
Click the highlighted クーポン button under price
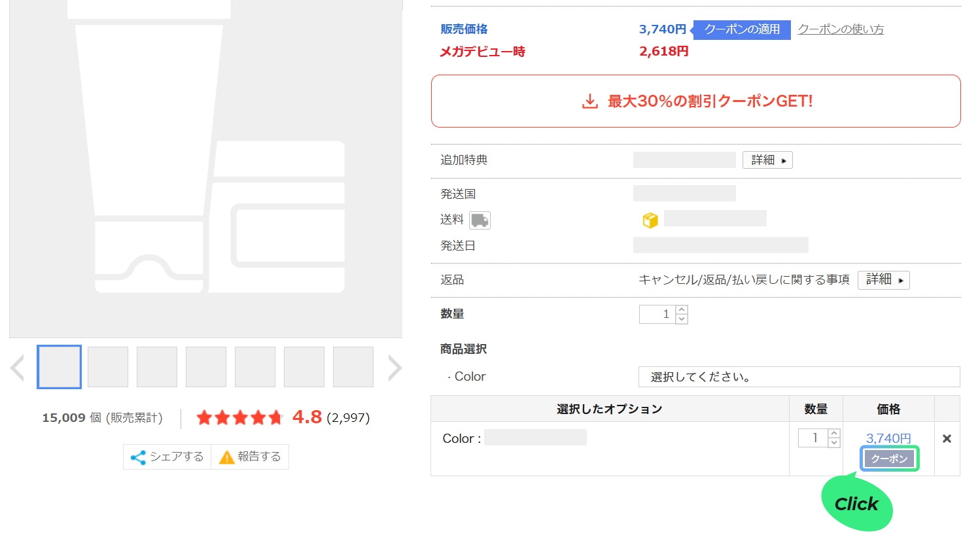(889, 459)
